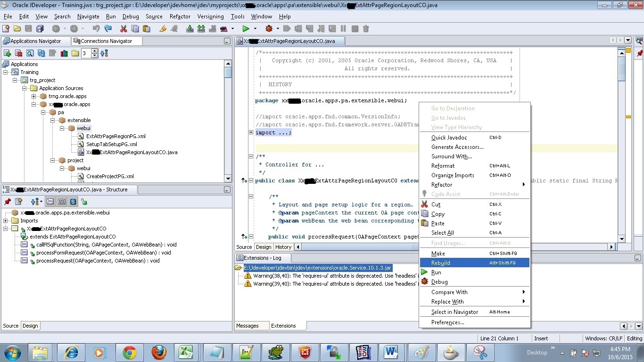644x362 pixels.
Task: Increase the navigator level spinner value
Action: [x=94, y=51]
